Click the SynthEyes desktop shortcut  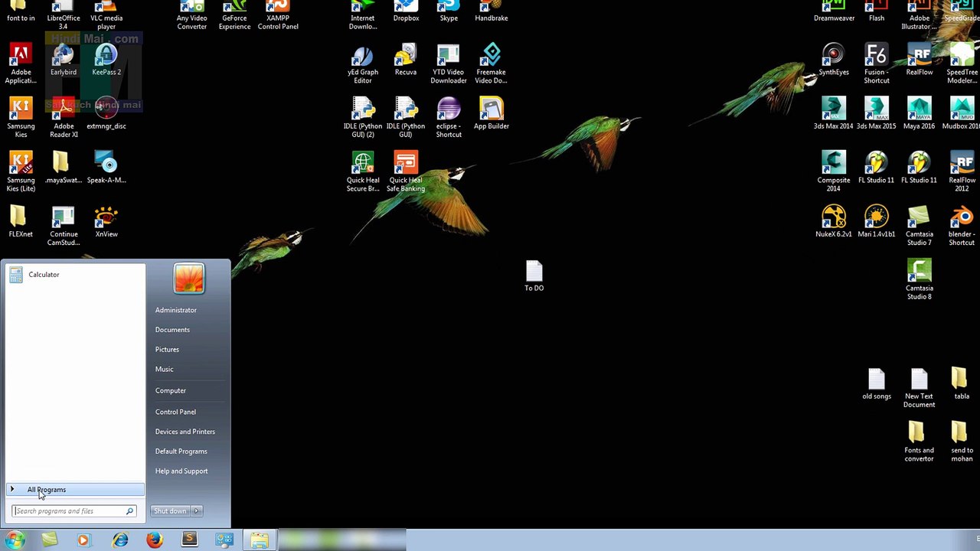[x=834, y=60]
